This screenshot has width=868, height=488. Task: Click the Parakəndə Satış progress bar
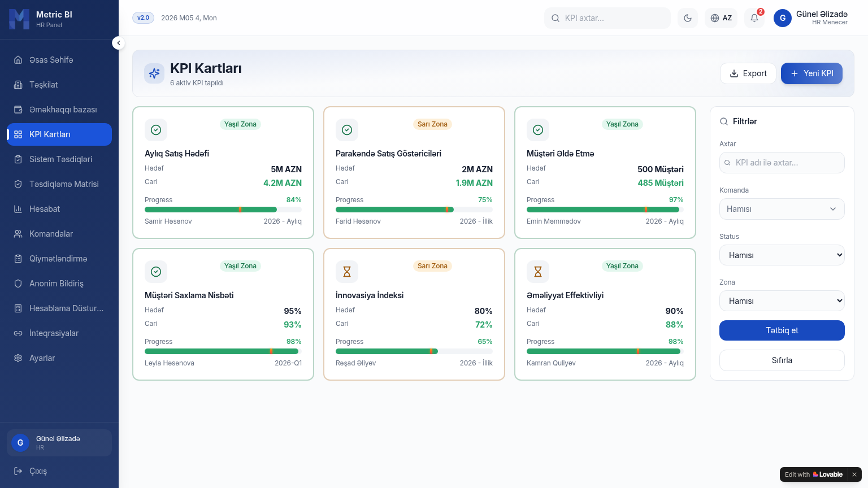click(x=414, y=210)
